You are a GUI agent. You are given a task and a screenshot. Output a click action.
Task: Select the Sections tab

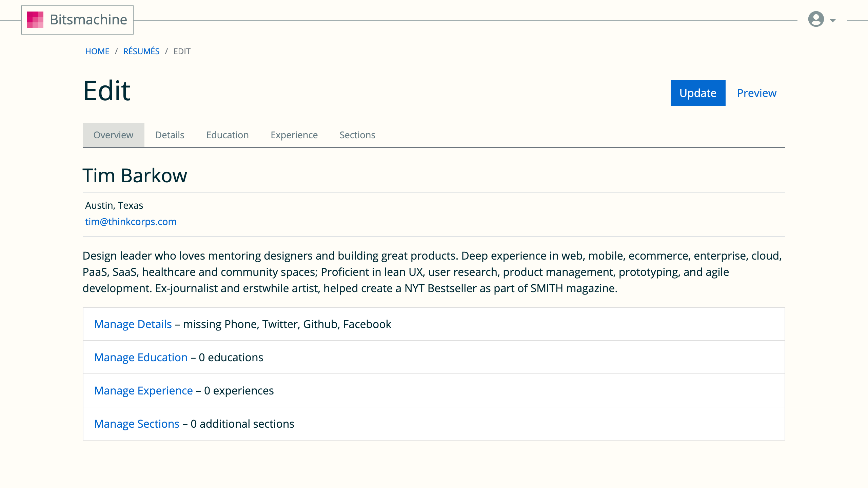tap(357, 135)
